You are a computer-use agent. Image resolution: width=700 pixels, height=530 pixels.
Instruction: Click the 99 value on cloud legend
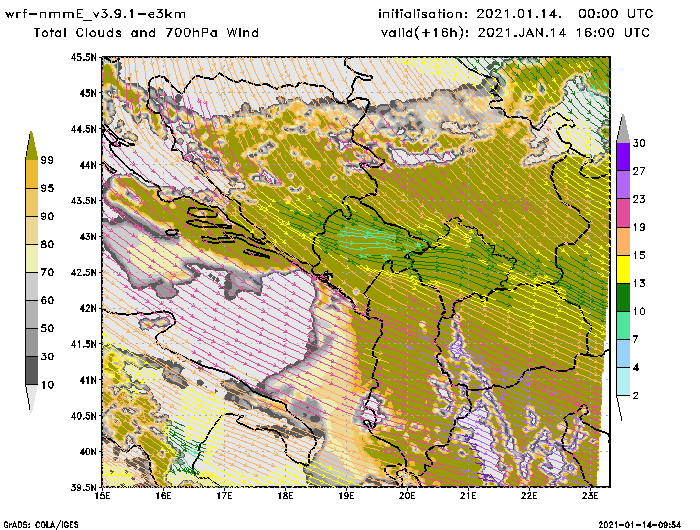tap(47, 160)
